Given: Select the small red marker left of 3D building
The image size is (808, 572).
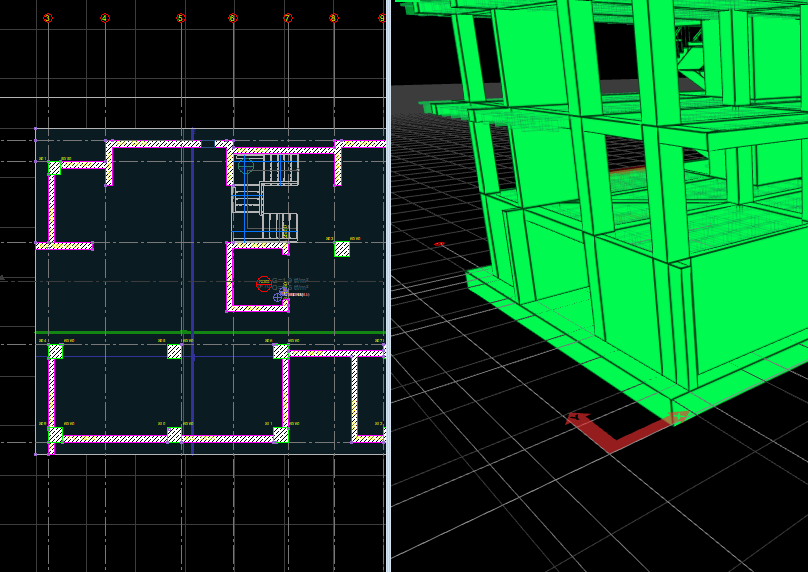Looking at the screenshot, I should click(439, 244).
